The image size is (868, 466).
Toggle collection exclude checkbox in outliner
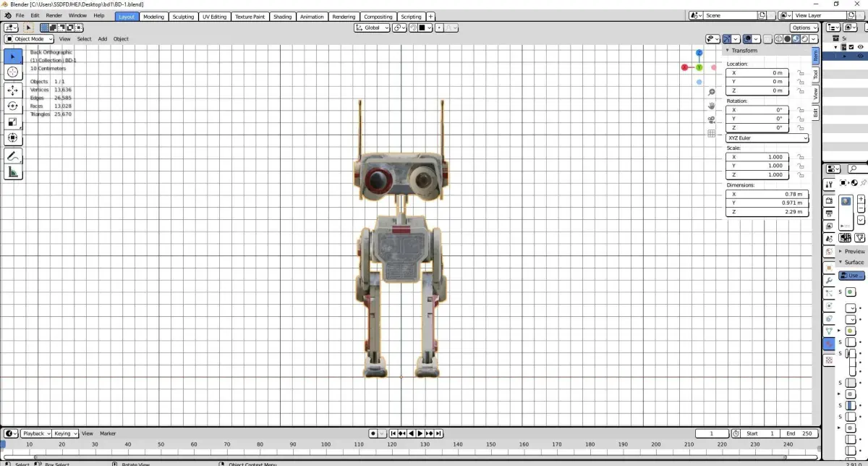[x=851, y=47]
